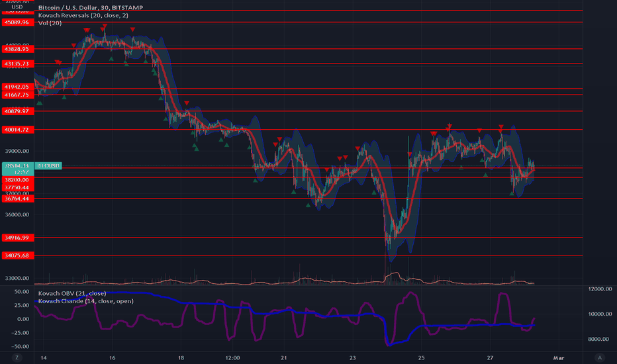Click the date label 27 on the time axis

(490, 357)
